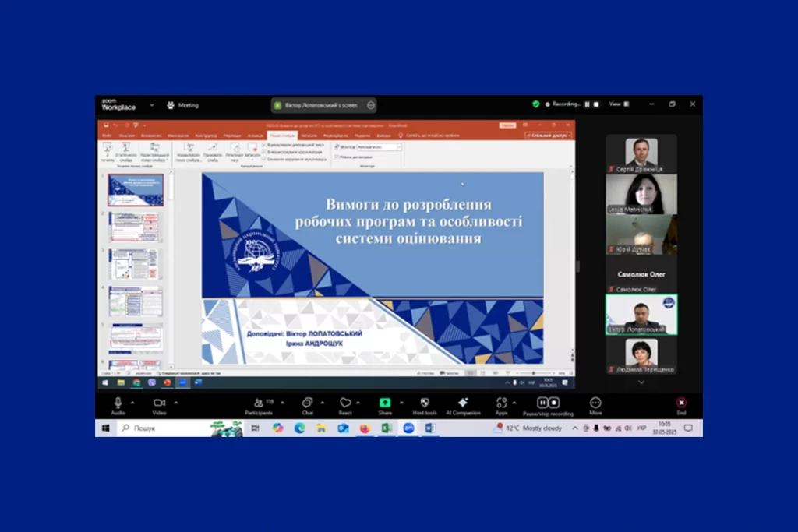This screenshot has height=532, width=798.
Task: Open the Monitor dropdown in PowerPoint ribbon
Action: [379, 146]
